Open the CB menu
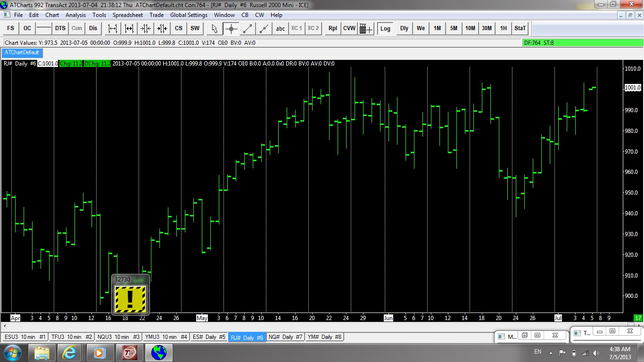The width and height of the screenshot is (644, 362). click(x=245, y=15)
